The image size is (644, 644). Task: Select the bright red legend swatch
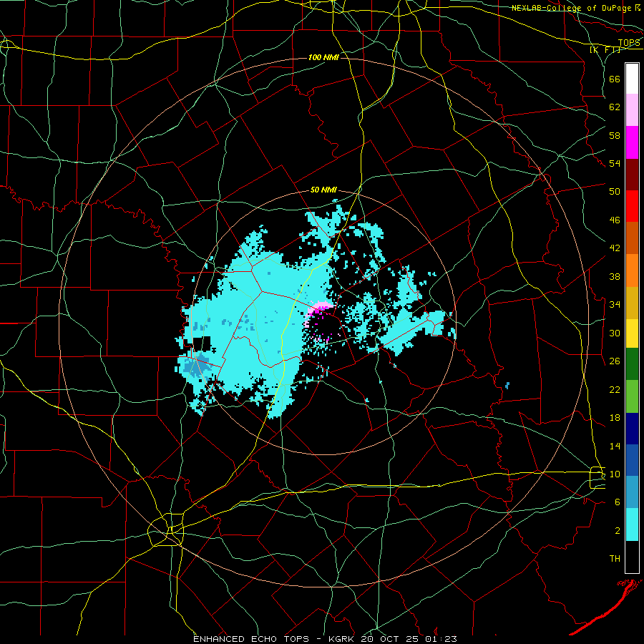[x=632, y=206]
